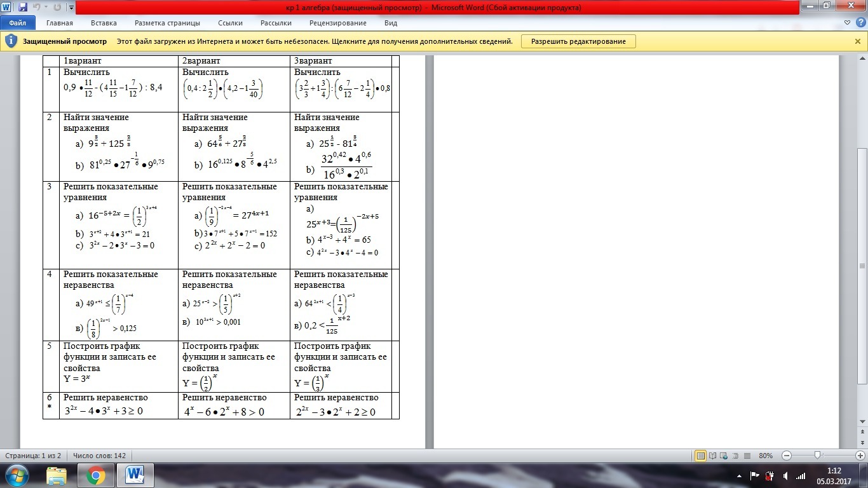Switch to the Вид ribbon tab
Image resolution: width=868 pixels, height=488 pixels.
(x=391, y=23)
